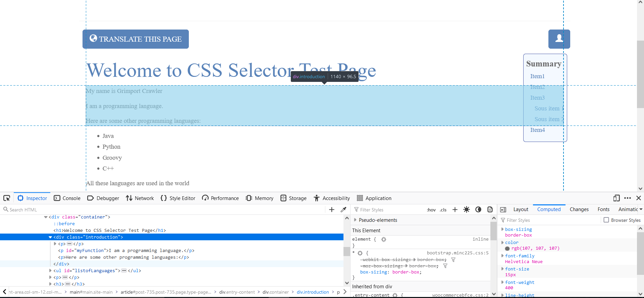The width and height of the screenshot is (644, 298).
Task: Select div.entry-content in breadcrumbs
Action: point(237,292)
